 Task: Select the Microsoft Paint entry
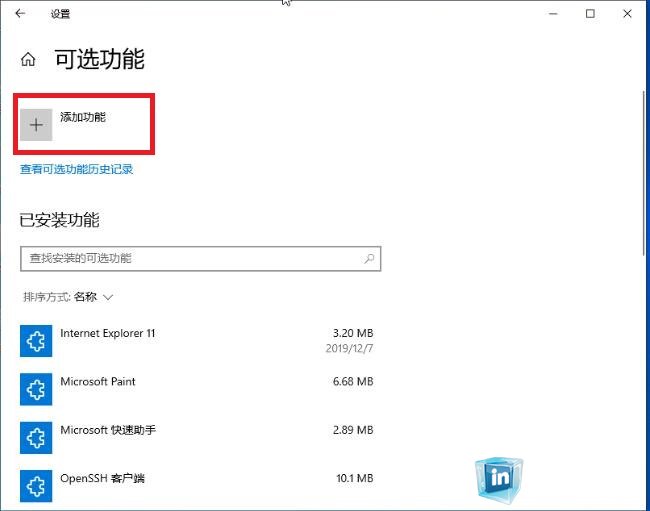197,389
